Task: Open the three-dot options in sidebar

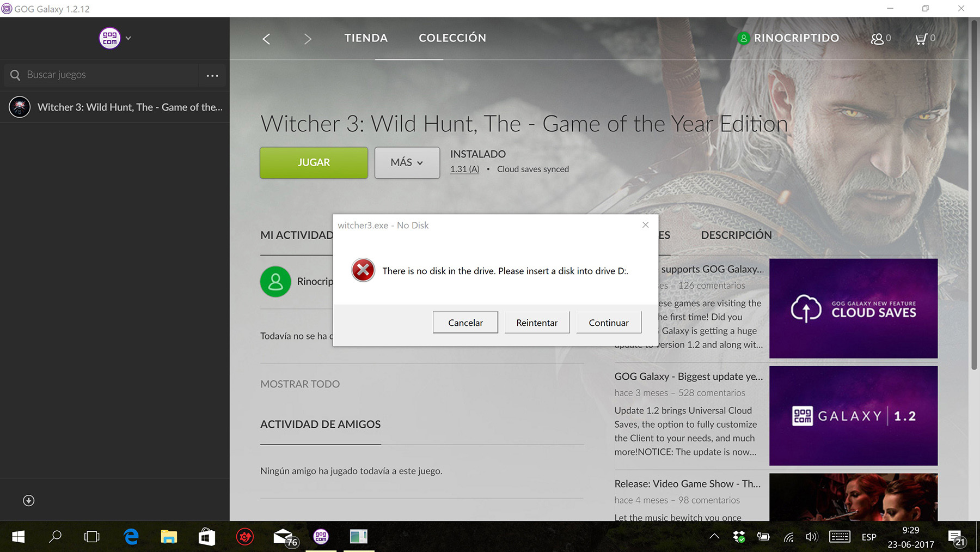Action: tap(212, 75)
